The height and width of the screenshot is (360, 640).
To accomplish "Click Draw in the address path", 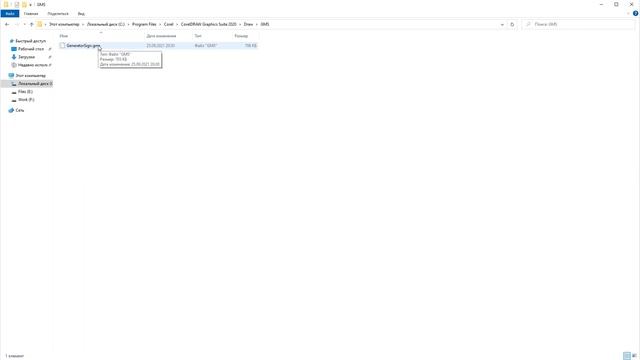I will (x=248, y=24).
